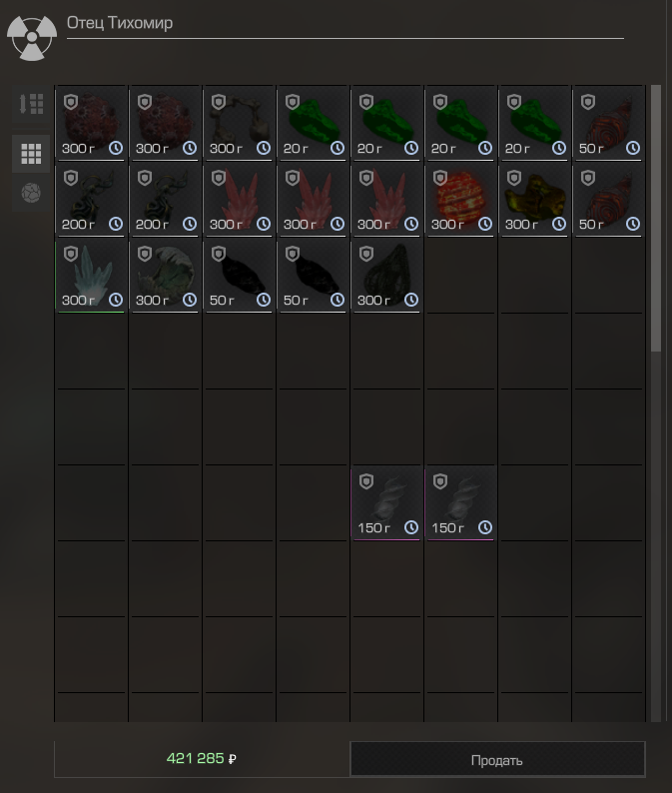Screen dimensions: 672x793
Task: Open the artifact filter sphere icon
Action: (31, 193)
